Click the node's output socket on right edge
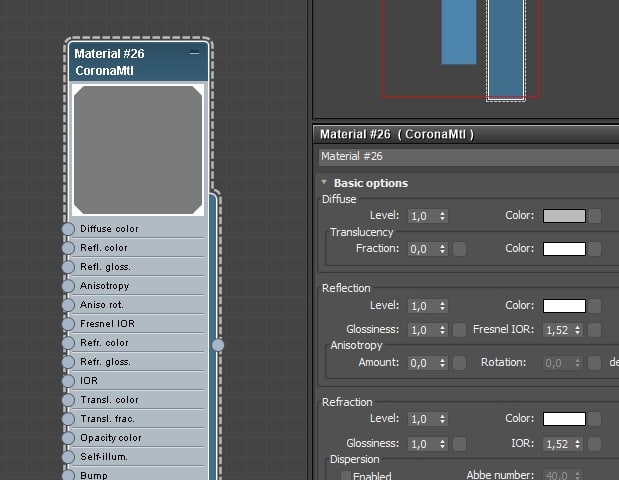Image resolution: width=619 pixels, height=480 pixels. [x=218, y=345]
